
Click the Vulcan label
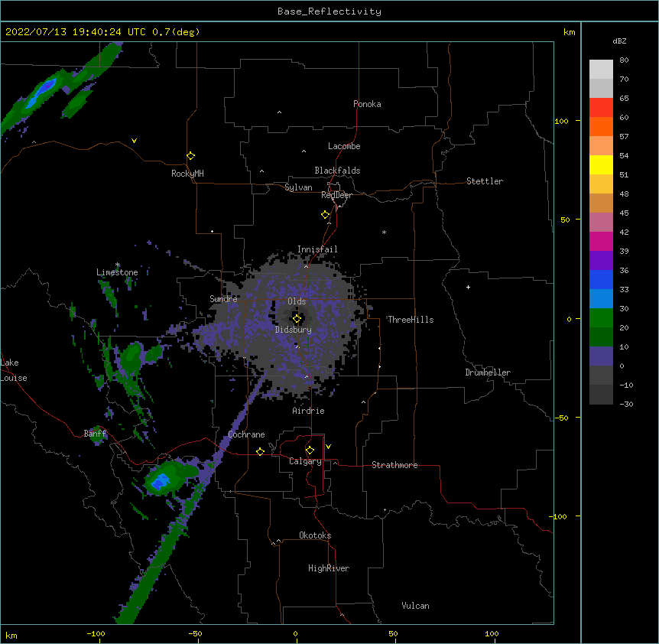[x=415, y=606]
